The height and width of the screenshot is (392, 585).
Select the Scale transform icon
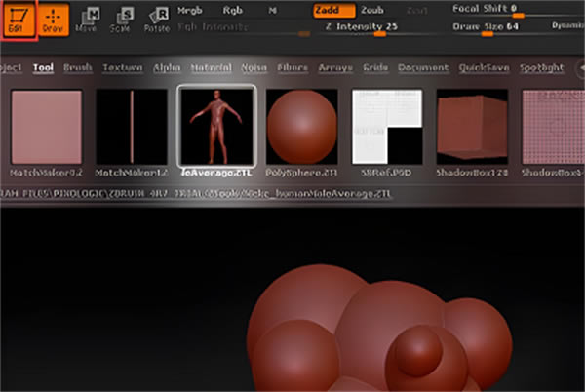click(x=120, y=20)
